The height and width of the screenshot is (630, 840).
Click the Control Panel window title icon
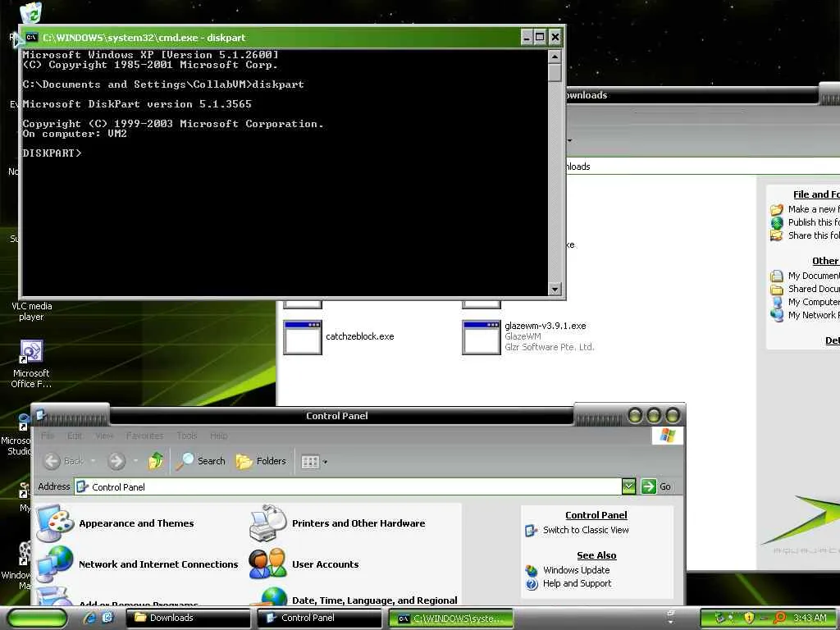tap(41, 415)
